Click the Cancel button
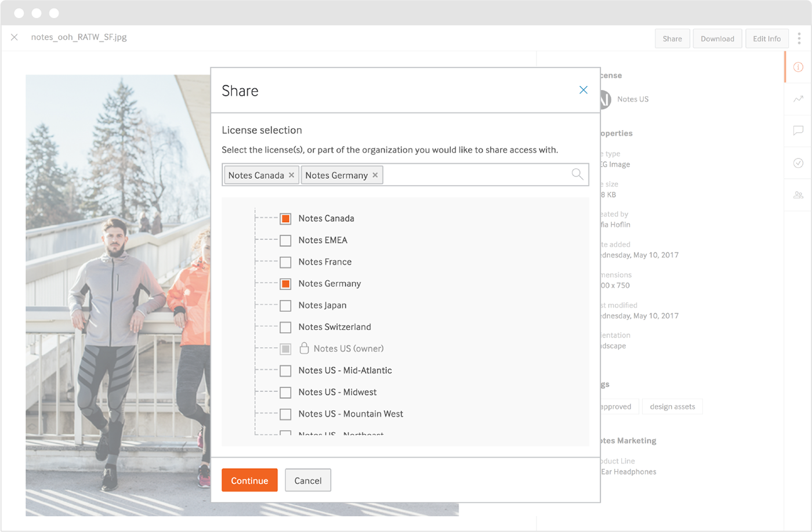This screenshot has height=532, width=812. click(308, 480)
